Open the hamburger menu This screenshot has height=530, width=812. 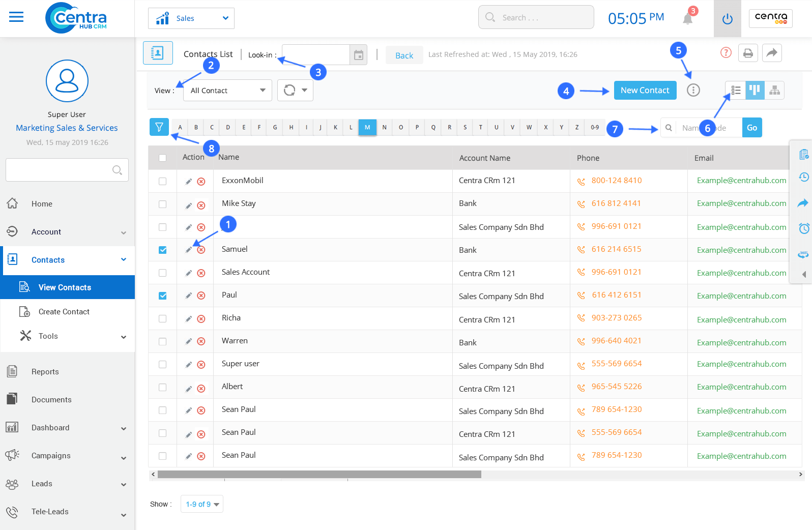16,17
